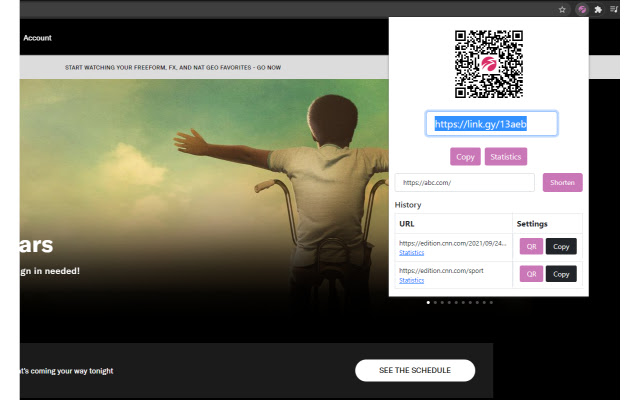Click the https://edition.cnn.com/sport URL text
Image resolution: width=640 pixels, height=400 pixels.
pyautogui.click(x=441, y=271)
